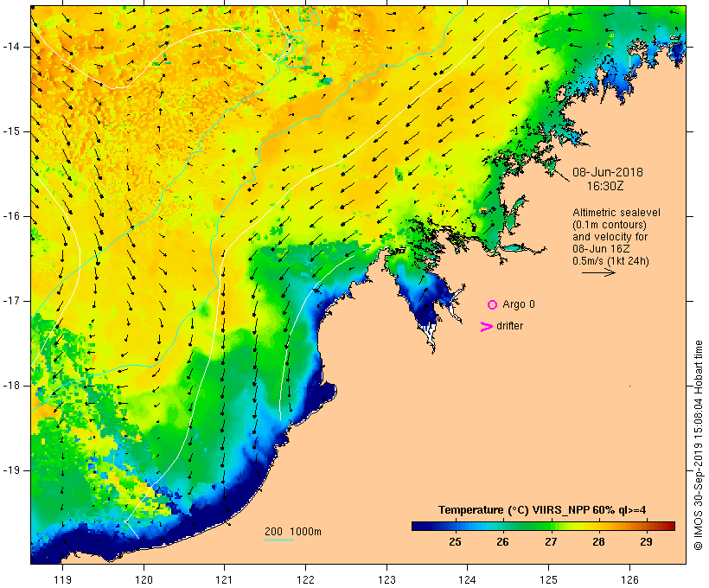Click the '-14' latitude axis label

[11, 47]
